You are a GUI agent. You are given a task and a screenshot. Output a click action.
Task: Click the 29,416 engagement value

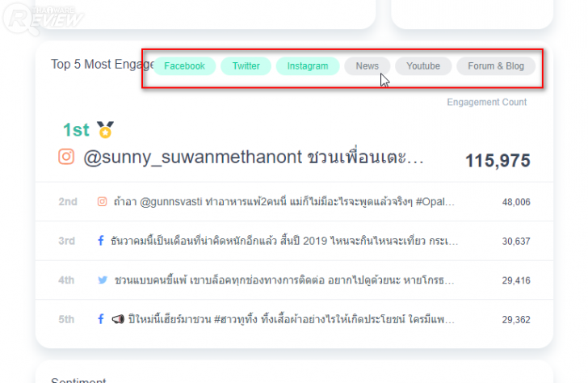516,280
